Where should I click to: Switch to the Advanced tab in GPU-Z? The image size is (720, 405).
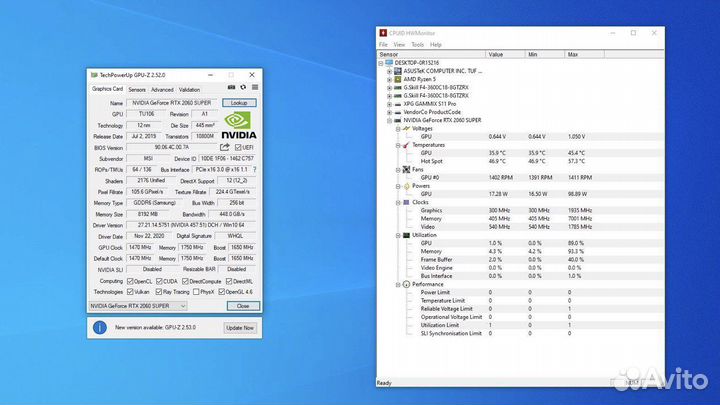[162, 90]
